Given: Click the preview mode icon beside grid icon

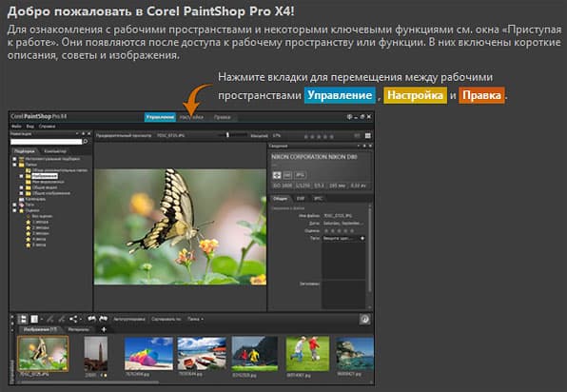Looking at the screenshot, I should [357, 136].
